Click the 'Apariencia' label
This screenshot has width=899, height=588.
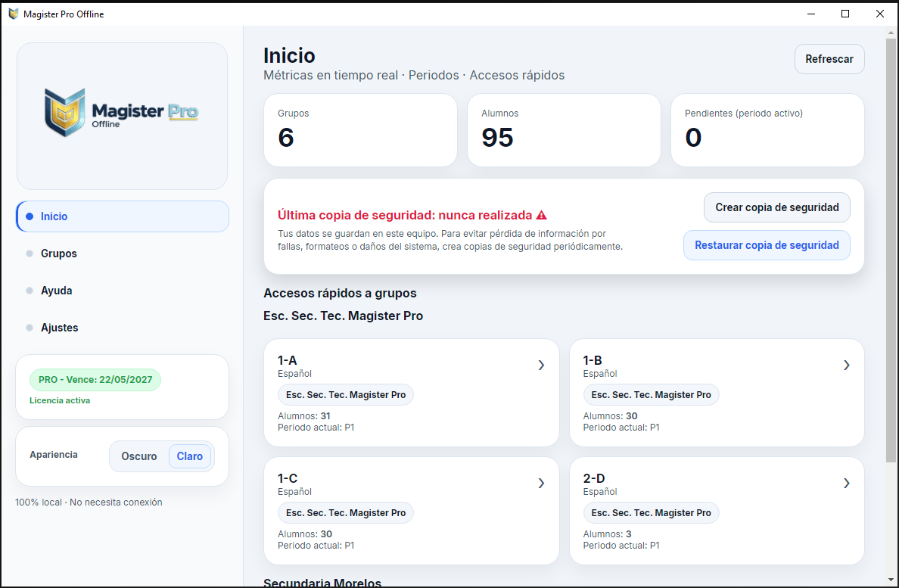[53, 455]
